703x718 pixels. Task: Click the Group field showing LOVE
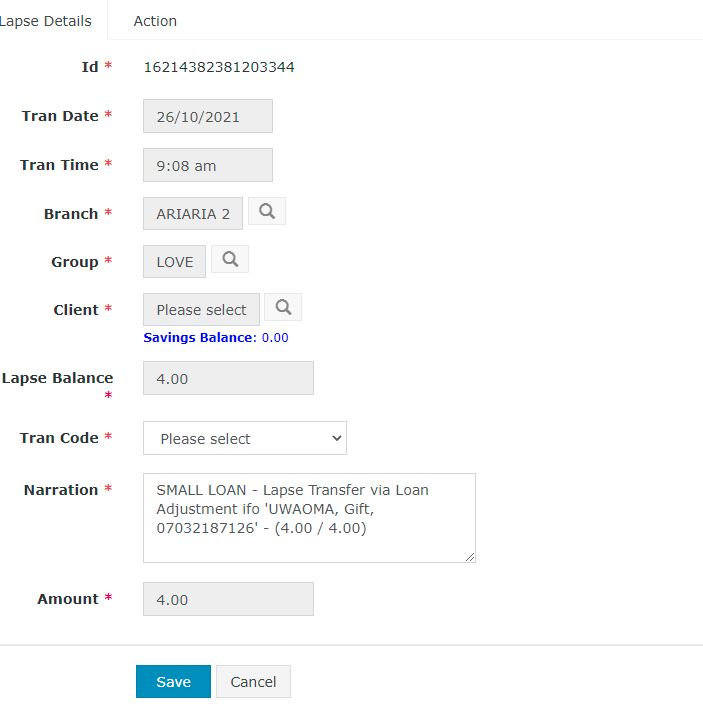click(x=175, y=262)
